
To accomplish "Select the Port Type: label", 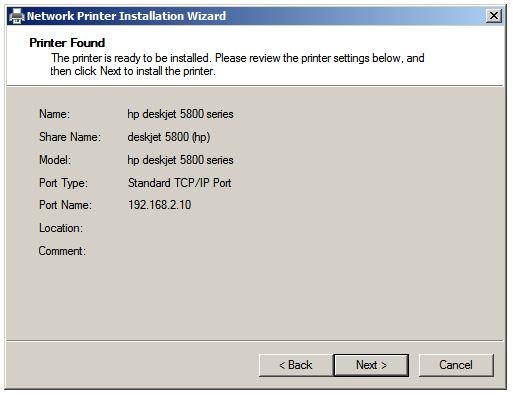I will coord(63,183).
